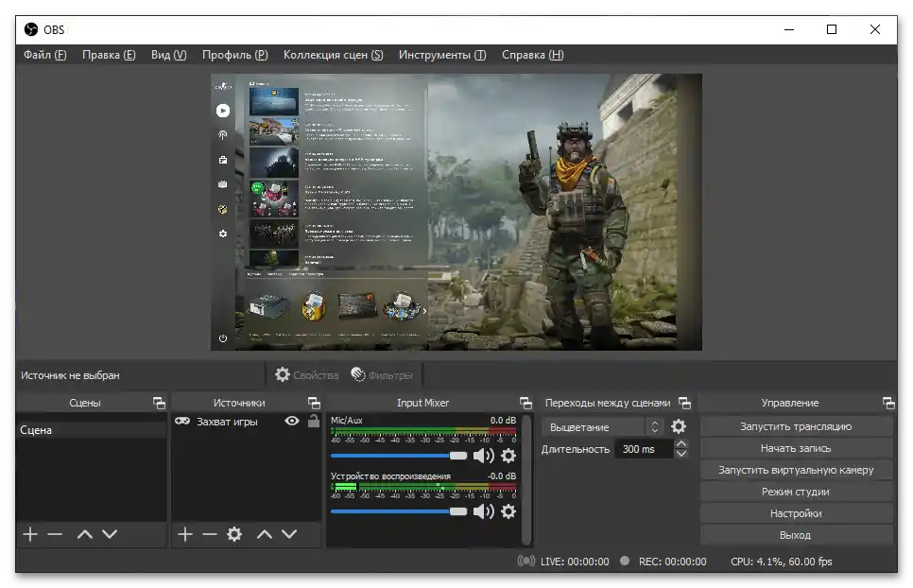
Task: Open Mic/Aux audio settings gear
Action: point(508,456)
